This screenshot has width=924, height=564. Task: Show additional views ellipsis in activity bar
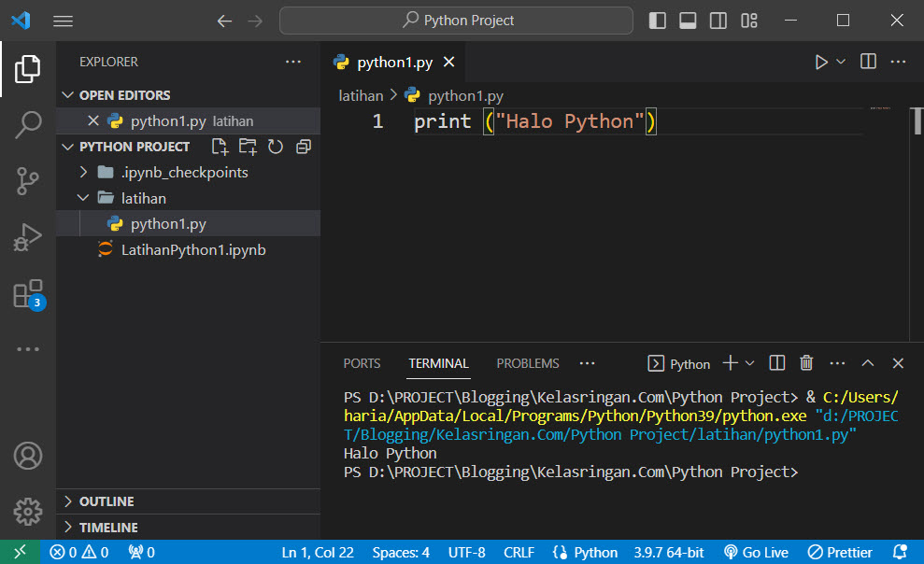point(28,349)
